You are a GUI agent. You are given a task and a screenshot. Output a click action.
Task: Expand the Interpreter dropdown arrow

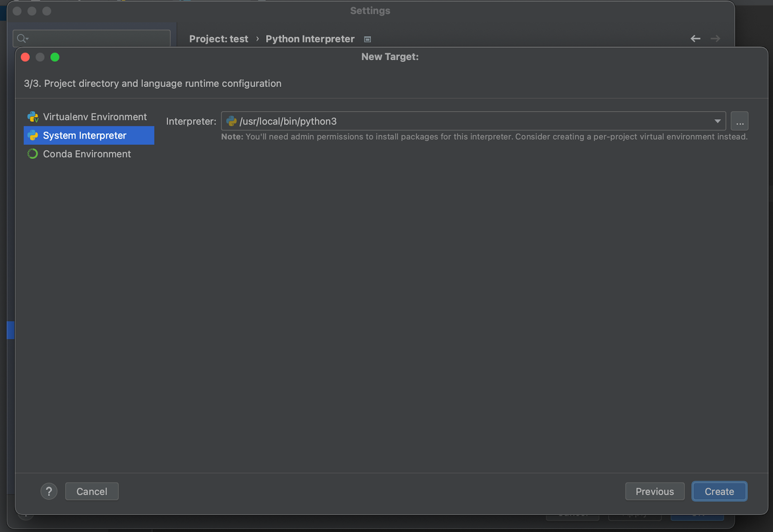(717, 121)
